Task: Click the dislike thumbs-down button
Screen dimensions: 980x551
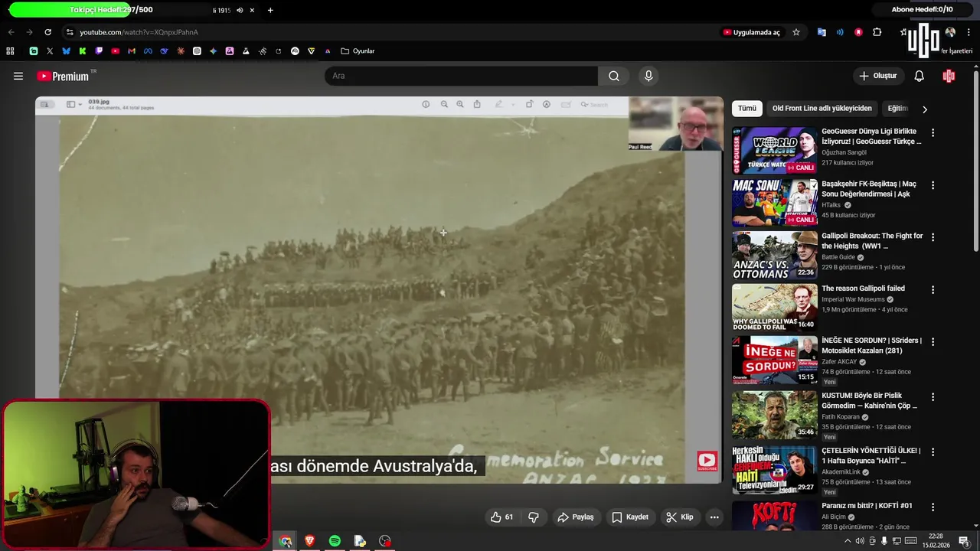Action: (x=534, y=517)
